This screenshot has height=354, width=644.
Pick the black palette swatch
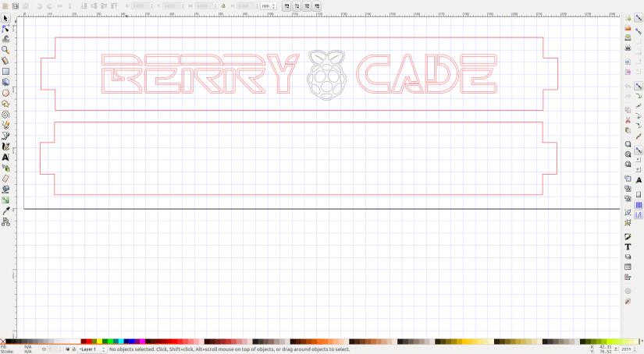9,342
